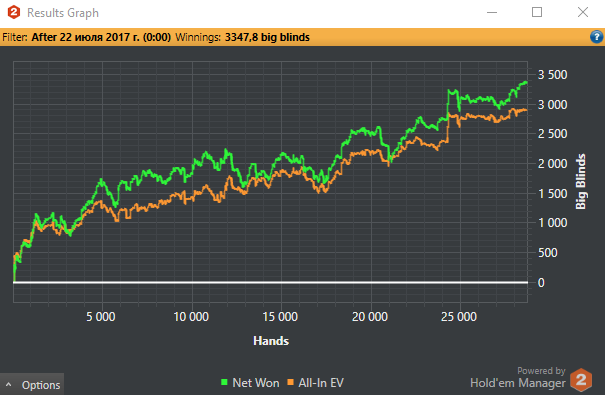Screen dimensions: 605x395
Task: Click the filter text After 22 июля 2017
Action: (101, 37)
